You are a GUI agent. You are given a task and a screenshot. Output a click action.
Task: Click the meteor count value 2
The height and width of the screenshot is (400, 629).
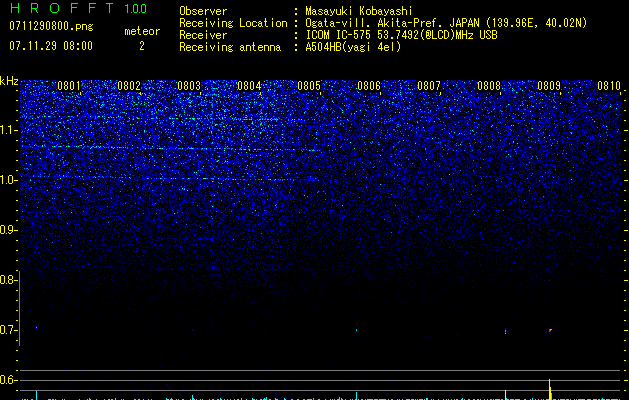[142, 46]
